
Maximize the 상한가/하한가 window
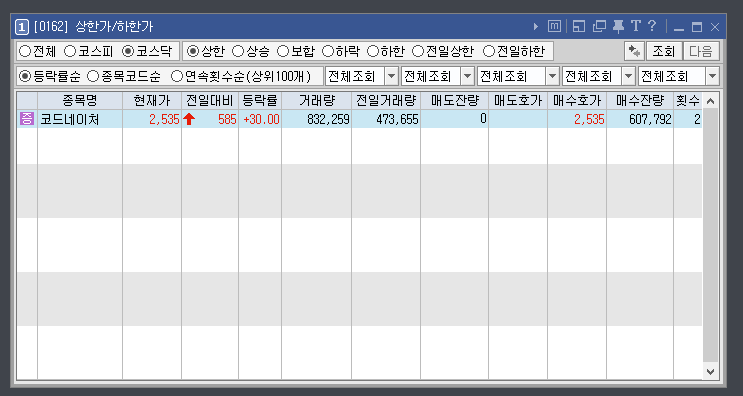pyautogui.click(x=697, y=27)
